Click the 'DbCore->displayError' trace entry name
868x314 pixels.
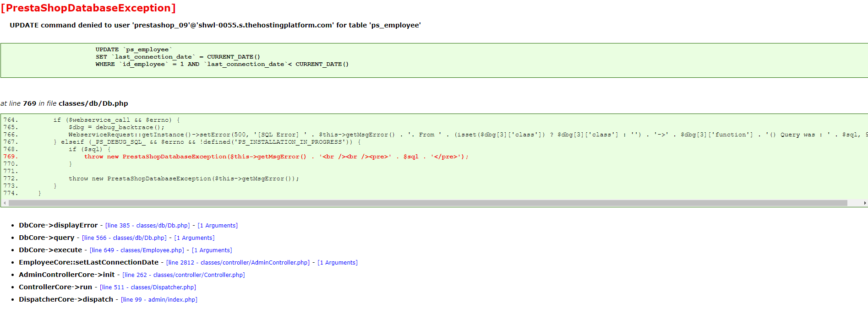(x=58, y=225)
